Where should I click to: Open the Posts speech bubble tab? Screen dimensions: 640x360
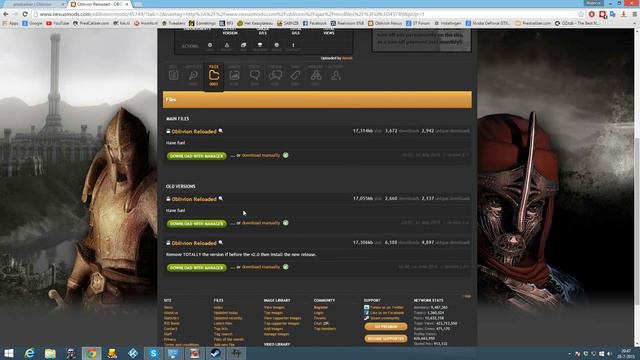[x=254, y=75]
